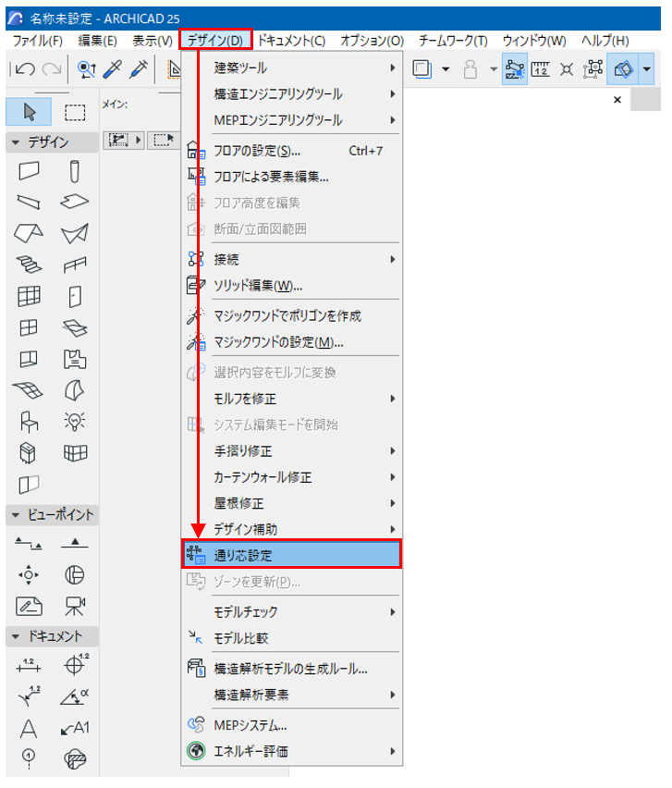This screenshot has height=788, width=672.
Task: Select the Skylight tool
Action: pos(75,327)
